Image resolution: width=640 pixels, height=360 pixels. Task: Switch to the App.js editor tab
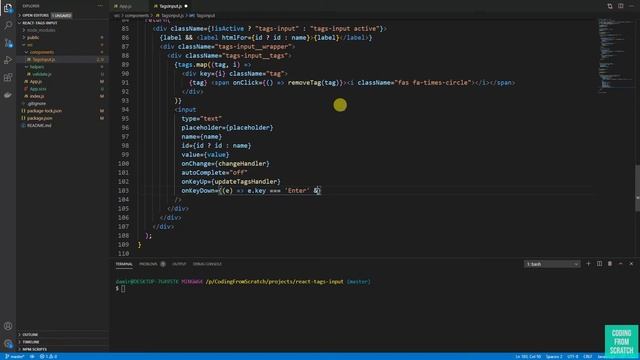125,6
